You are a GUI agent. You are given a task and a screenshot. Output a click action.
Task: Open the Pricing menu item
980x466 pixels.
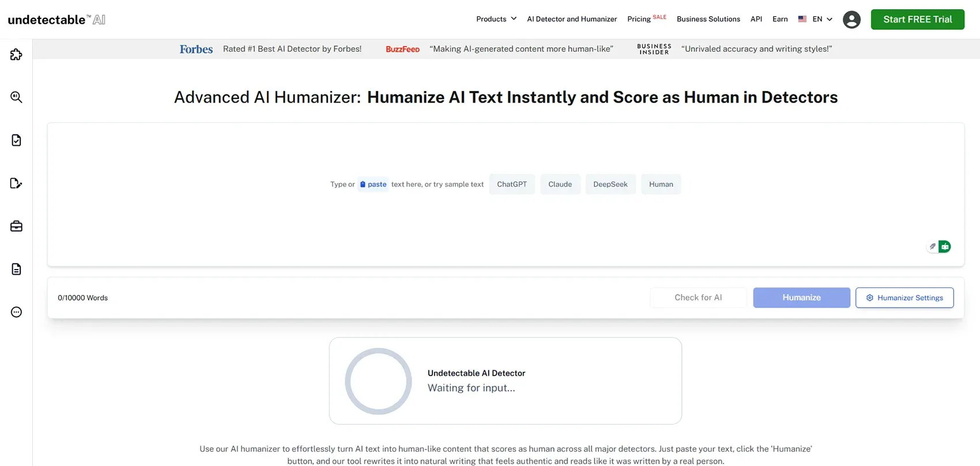click(x=639, y=19)
